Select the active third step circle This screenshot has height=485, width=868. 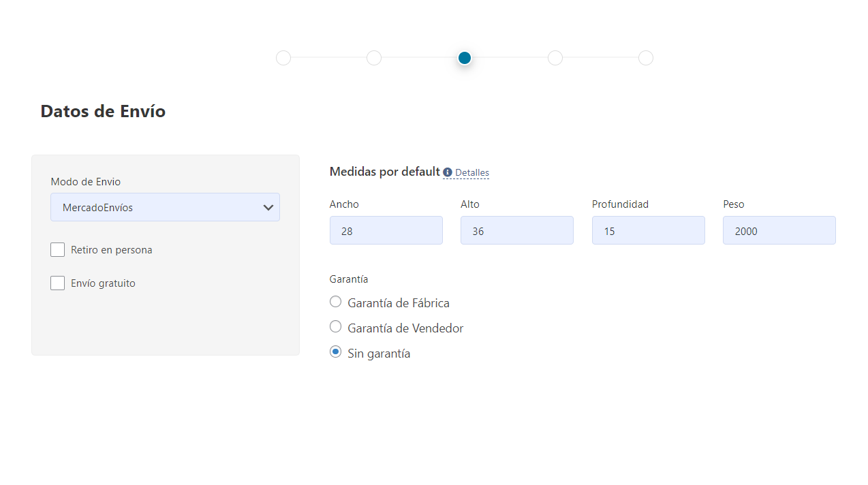point(465,58)
